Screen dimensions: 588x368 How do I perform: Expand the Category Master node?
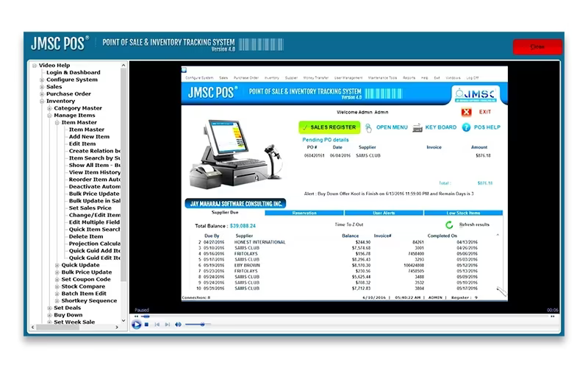(49, 108)
